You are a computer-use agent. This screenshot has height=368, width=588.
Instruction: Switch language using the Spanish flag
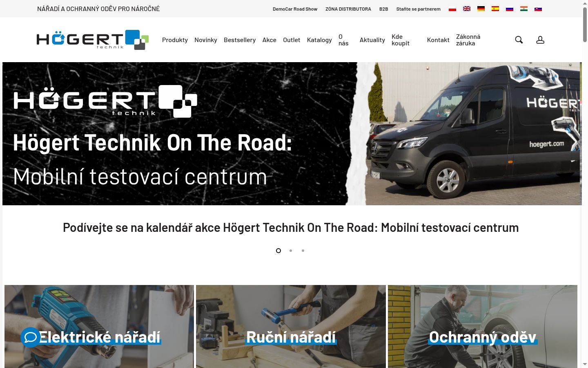click(495, 9)
